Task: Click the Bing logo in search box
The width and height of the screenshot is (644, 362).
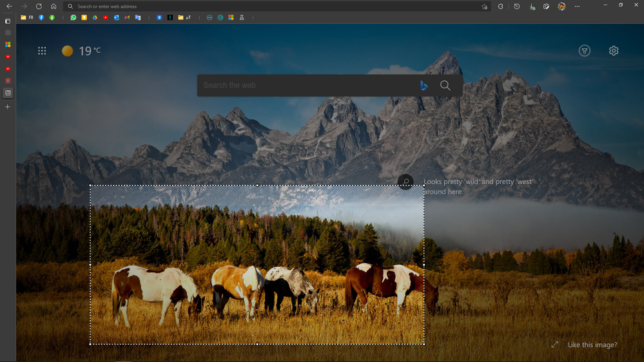Action: pyautogui.click(x=424, y=86)
